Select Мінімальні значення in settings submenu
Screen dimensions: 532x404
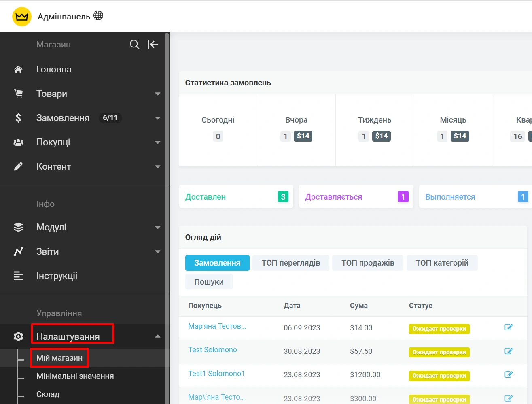(75, 376)
